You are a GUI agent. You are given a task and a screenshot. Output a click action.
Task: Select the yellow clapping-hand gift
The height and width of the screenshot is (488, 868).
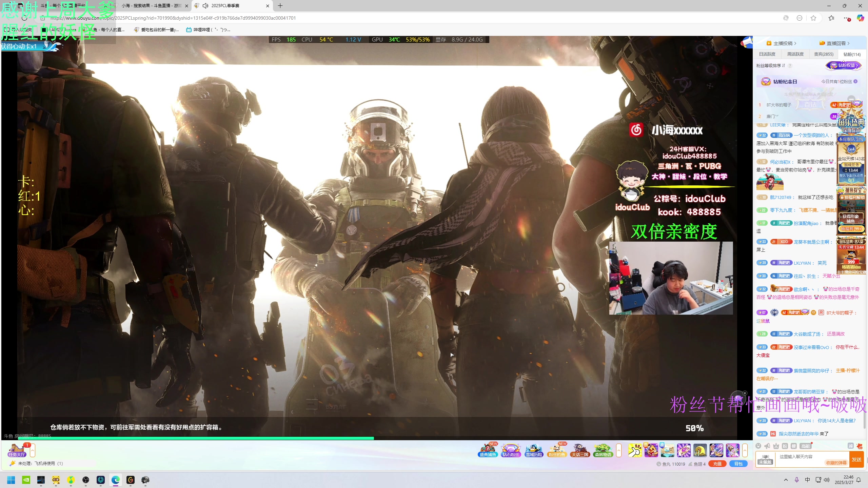point(635,450)
